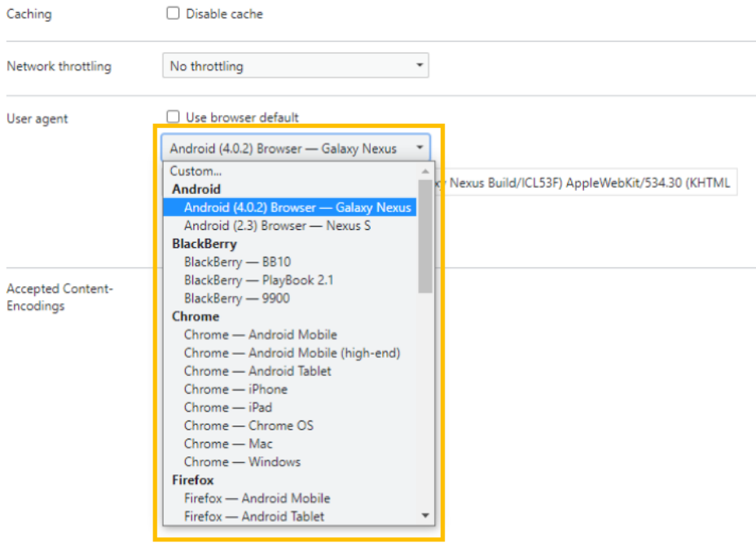Select BlackBerry — PlayBook 2.1
Viewport: 756px width, 547px height.
click(x=258, y=280)
